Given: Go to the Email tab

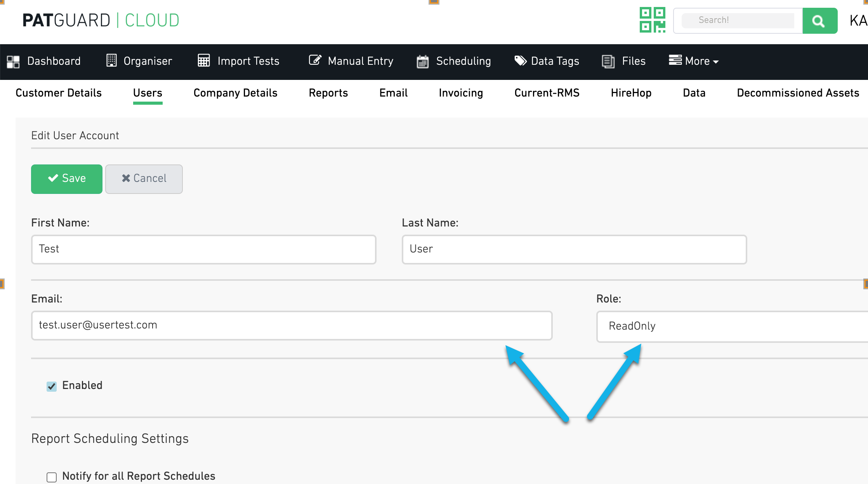Looking at the screenshot, I should click(x=393, y=93).
